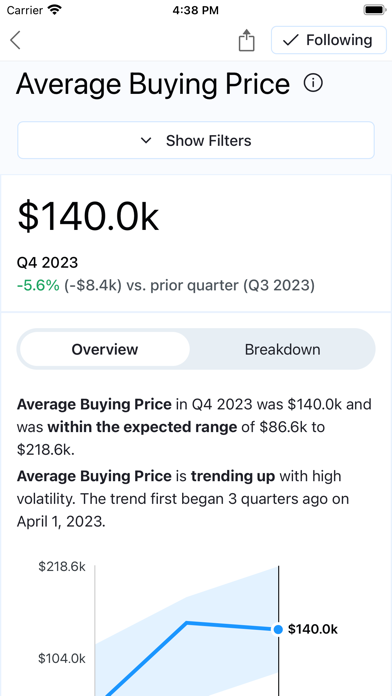The image size is (392, 696).
Task: Tap the $140.0k data point on chart
Action: click(x=278, y=629)
